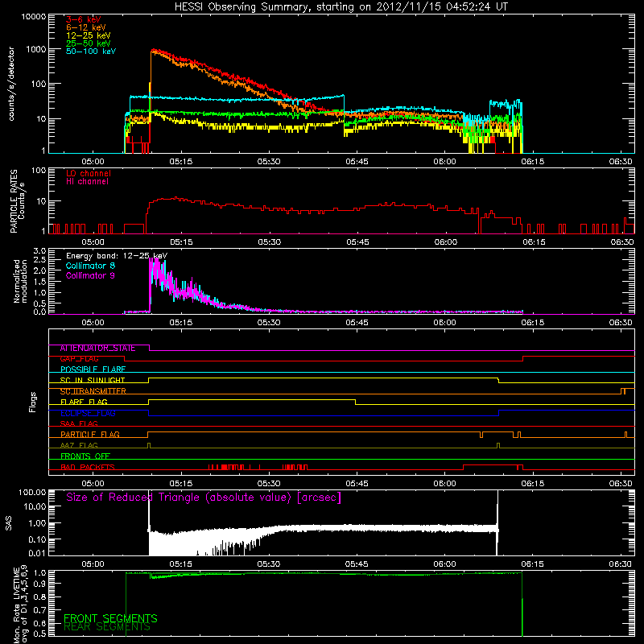Select the 6-12 keV legend label
Screen dimensions: 644x644
coord(86,27)
